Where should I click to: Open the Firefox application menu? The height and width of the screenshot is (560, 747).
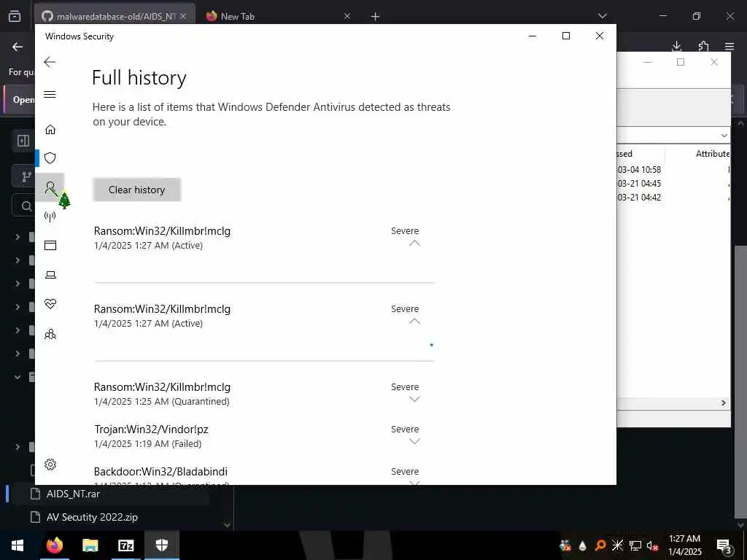click(729, 46)
